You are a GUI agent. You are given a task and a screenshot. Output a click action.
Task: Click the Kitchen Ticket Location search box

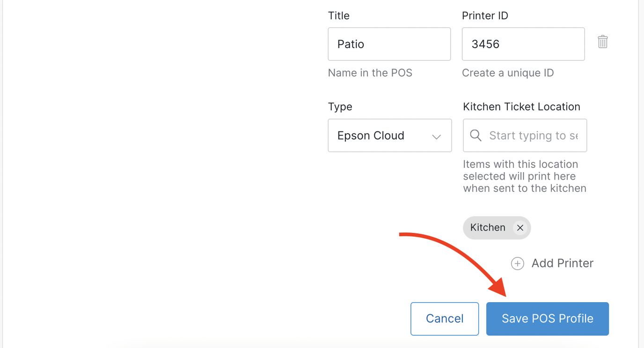pyautogui.click(x=524, y=135)
